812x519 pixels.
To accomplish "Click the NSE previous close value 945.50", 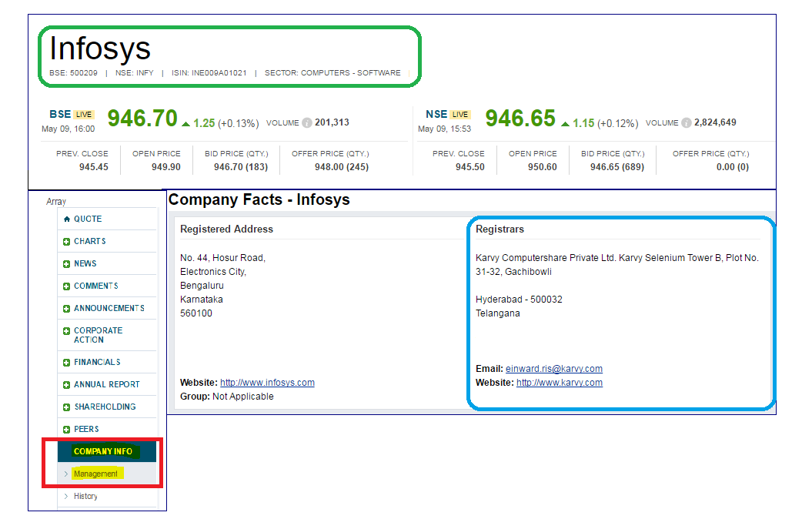I will point(470,167).
